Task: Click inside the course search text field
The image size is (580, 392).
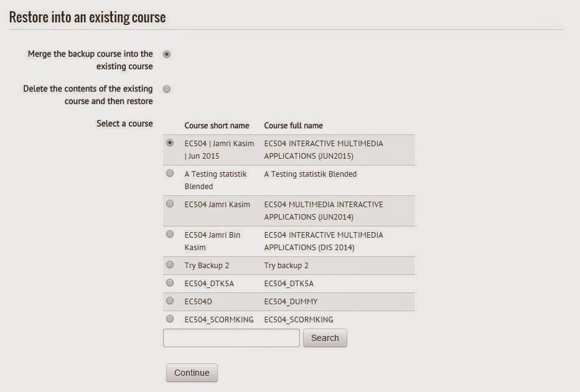Action: click(230, 337)
